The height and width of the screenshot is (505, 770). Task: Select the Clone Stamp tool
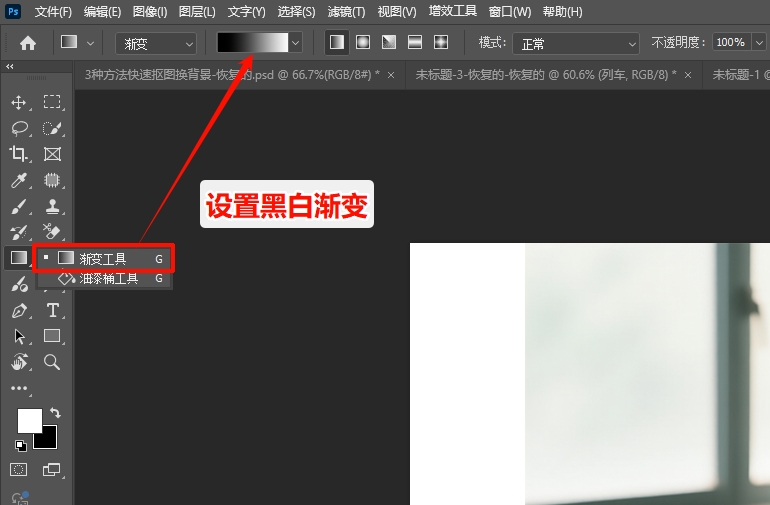click(x=52, y=206)
